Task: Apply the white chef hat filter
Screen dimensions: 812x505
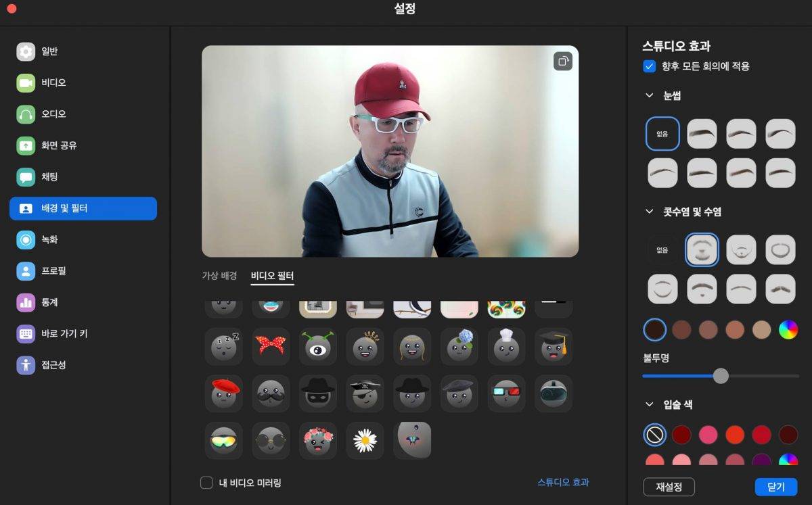Action: coord(506,347)
